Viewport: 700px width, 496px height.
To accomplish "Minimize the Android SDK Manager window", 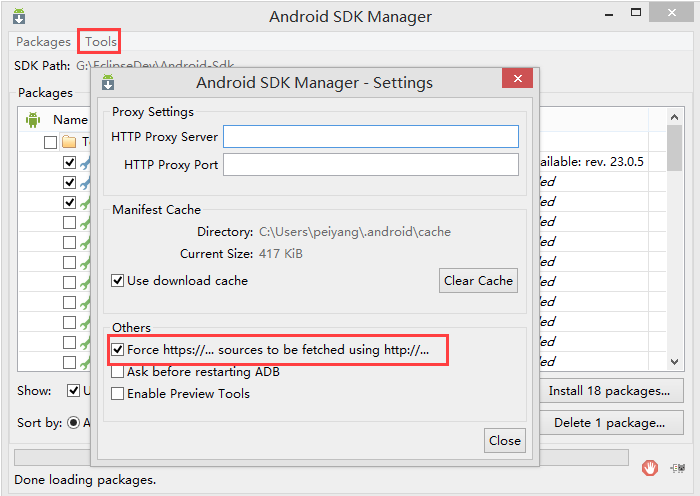I will click(x=609, y=14).
